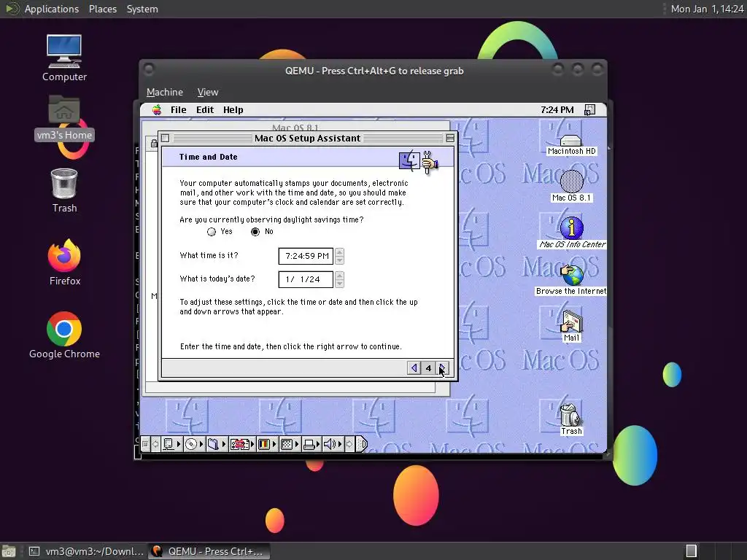Decrease the date with the down arrow
The image size is (747, 560).
point(339,284)
